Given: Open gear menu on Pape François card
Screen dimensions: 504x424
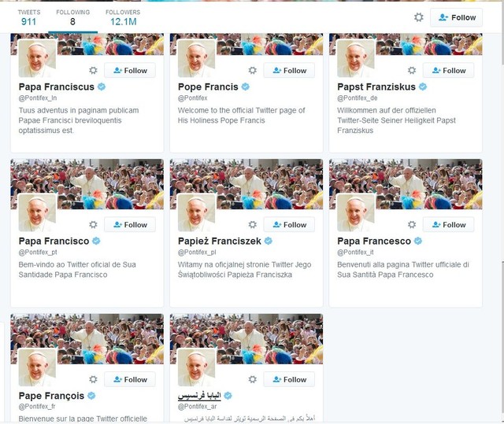Looking at the screenshot, I should pyautogui.click(x=93, y=379).
